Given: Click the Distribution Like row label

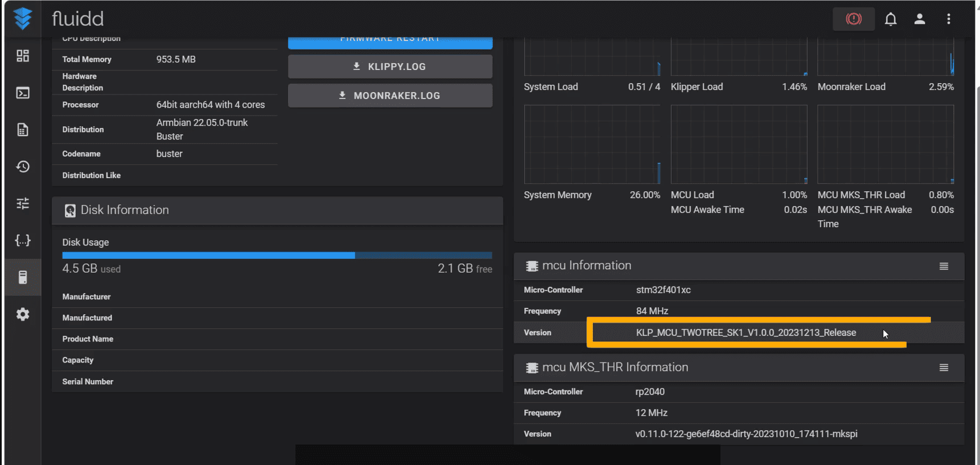Looking at the screenshot, I should pos(91,175).
